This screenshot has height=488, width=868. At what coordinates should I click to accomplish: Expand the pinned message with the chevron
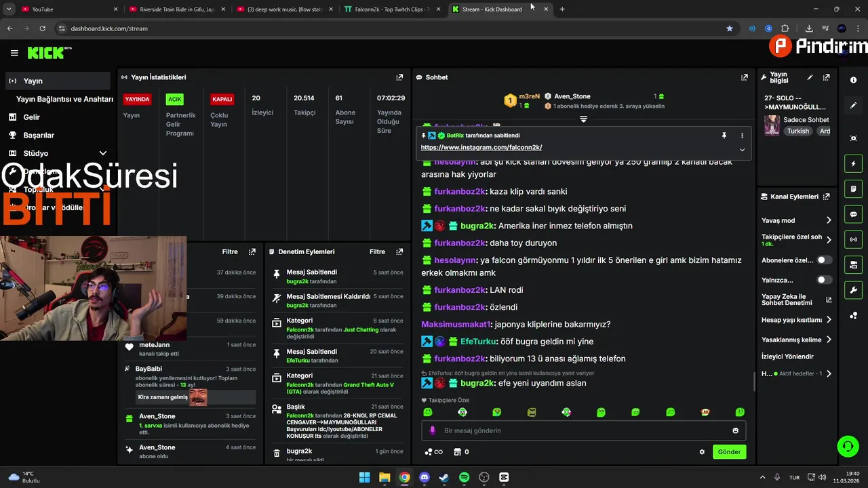(x=742, y=150)
